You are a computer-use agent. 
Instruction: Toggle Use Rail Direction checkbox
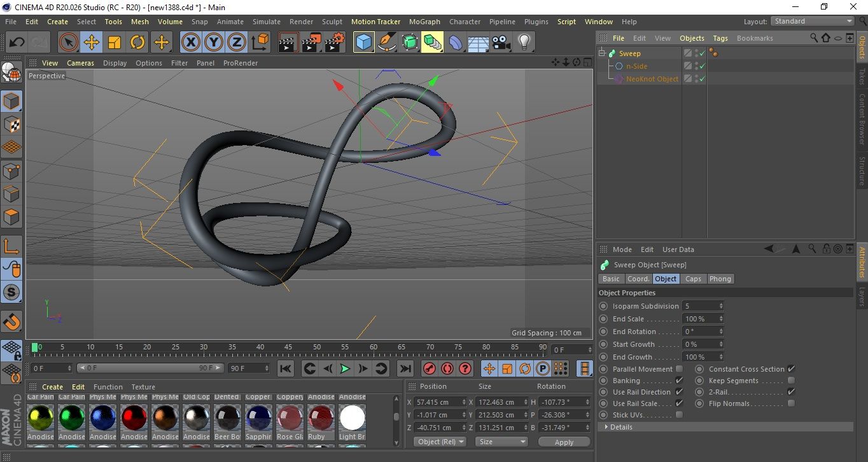click(x=679, y=392)
